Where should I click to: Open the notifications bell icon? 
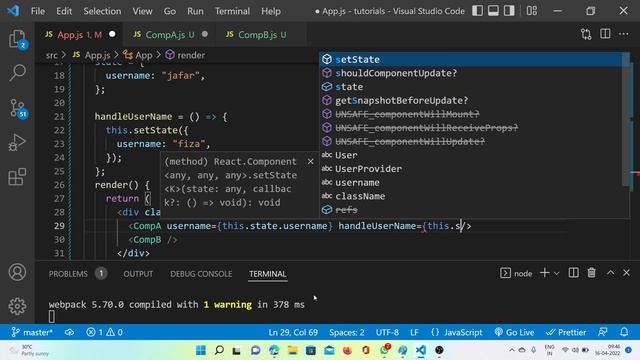pyautogui.click(x=624, y=333)
